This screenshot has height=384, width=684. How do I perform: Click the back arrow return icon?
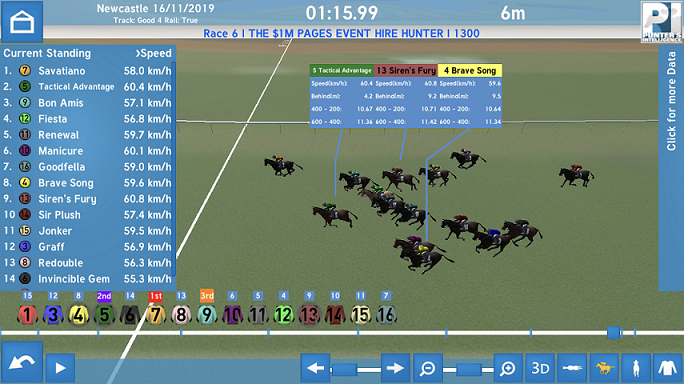(22, 363)
